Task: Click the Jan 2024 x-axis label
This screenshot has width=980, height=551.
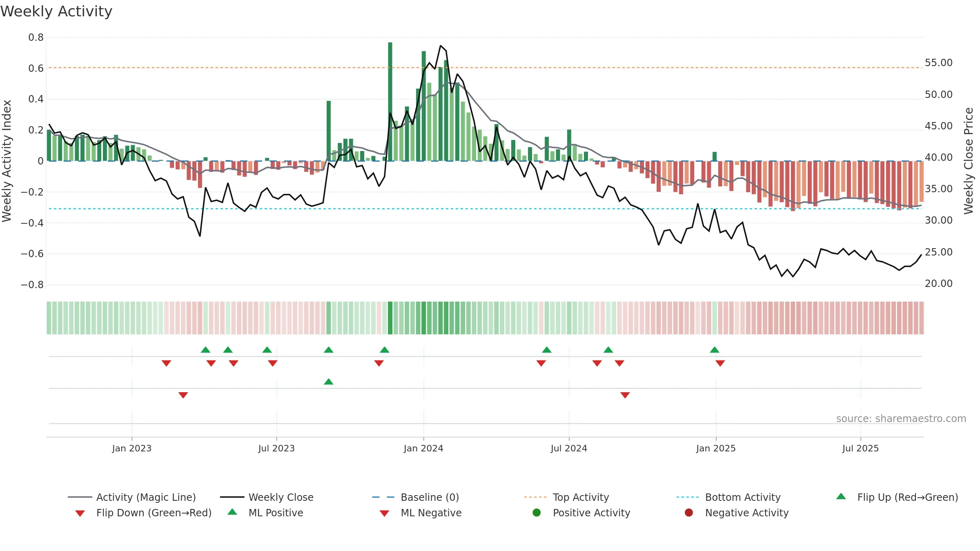Action: tap(423, 448)
